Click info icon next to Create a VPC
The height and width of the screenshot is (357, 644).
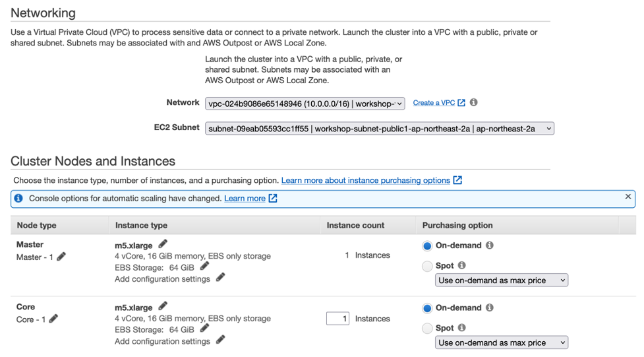click(473, 102)
